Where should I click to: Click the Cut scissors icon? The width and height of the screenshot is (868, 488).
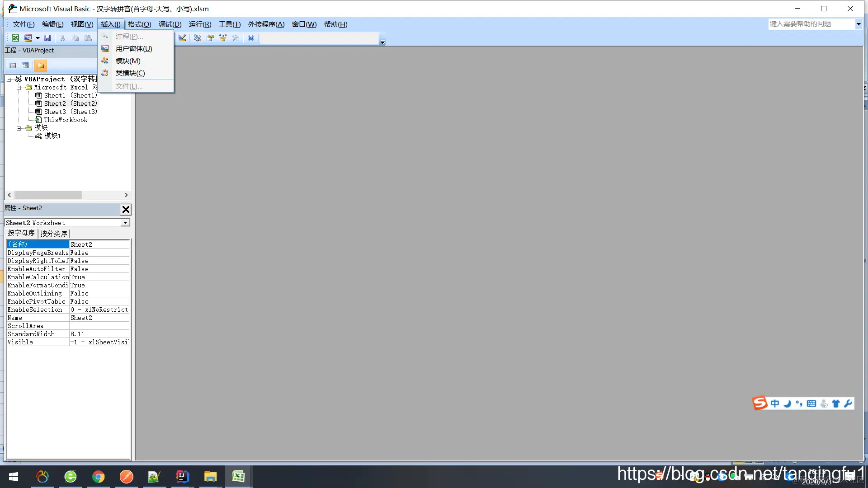click(x=63, y=38)
